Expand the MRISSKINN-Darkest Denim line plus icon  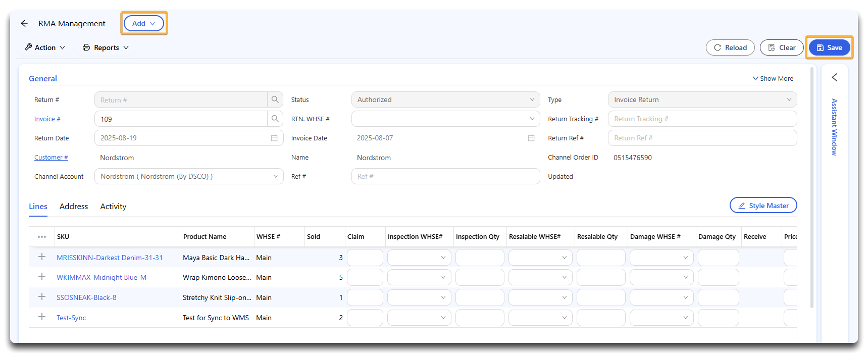[42, 257]
